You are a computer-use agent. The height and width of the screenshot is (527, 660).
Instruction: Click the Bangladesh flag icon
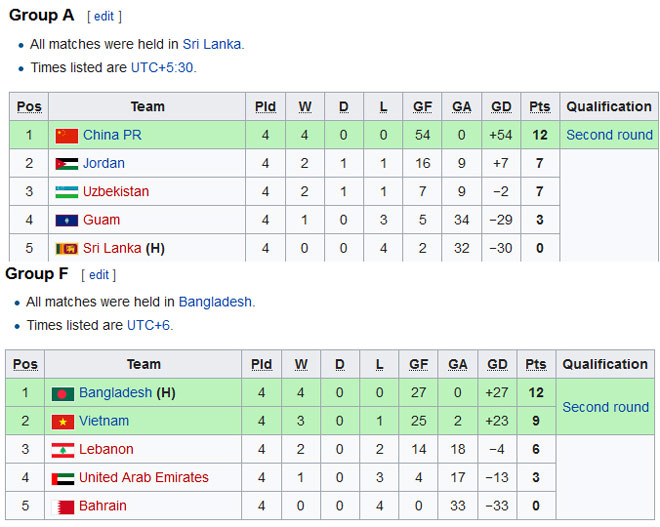pyautogui.click(x=62, y=393)
